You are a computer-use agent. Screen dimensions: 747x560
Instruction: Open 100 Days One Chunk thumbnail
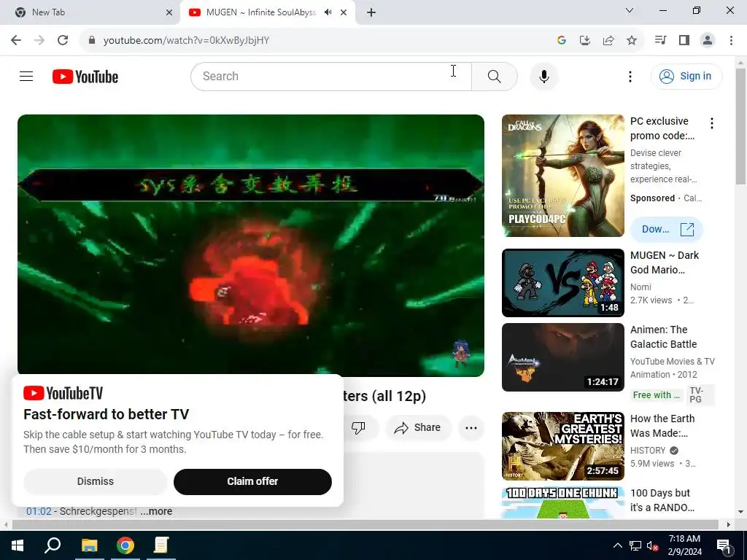(x=562, y=502)
